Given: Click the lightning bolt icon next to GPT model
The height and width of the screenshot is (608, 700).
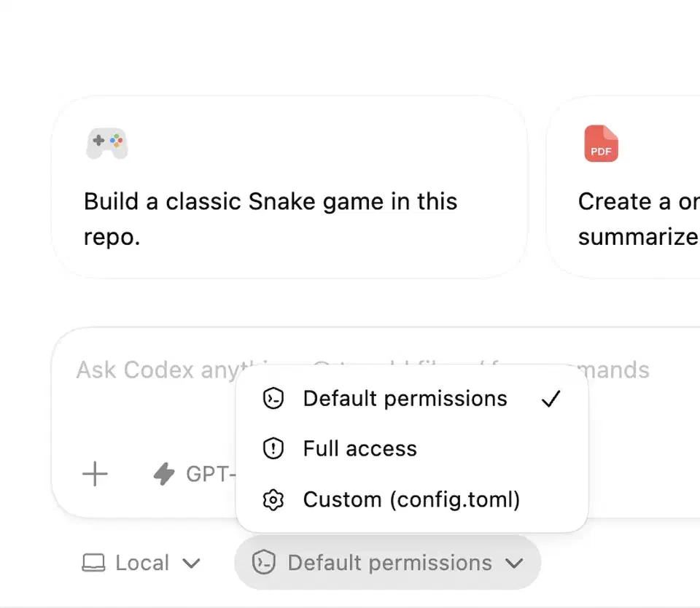Looking at the screenshot, I should (x=163, y=474).
